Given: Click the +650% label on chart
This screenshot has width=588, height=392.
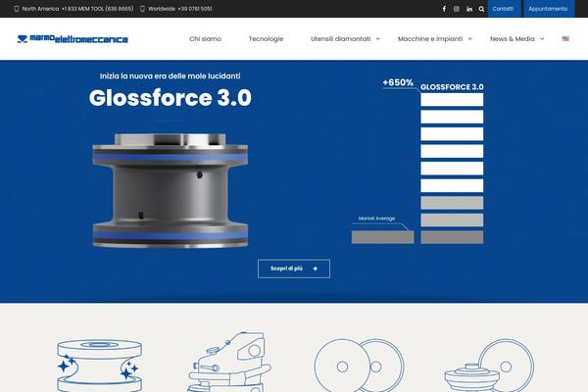Looking at the screenshot, I should tap(398, 82).
